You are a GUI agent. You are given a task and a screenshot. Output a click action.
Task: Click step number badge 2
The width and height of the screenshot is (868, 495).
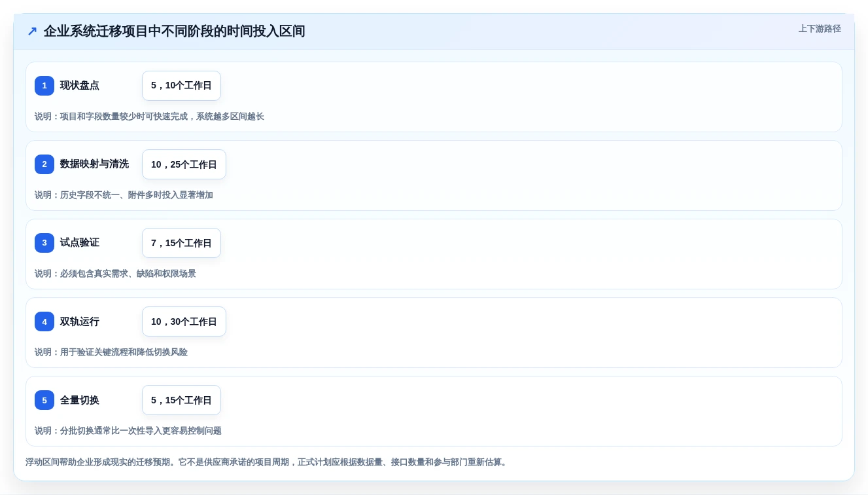pyautogui.click(x=44, y=164)
